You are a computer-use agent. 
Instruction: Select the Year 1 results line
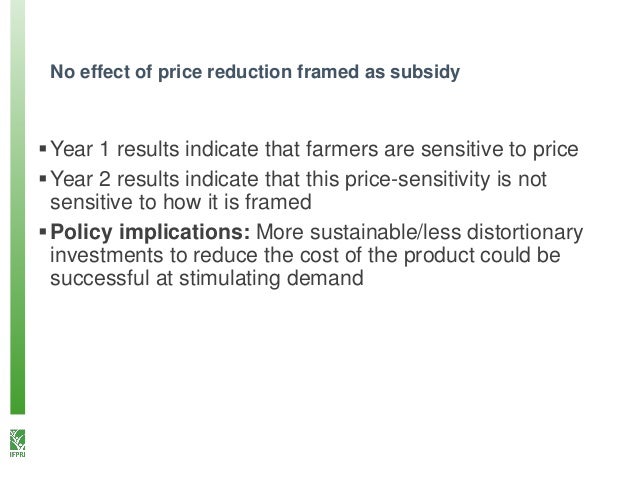click(x=314, y=152)
